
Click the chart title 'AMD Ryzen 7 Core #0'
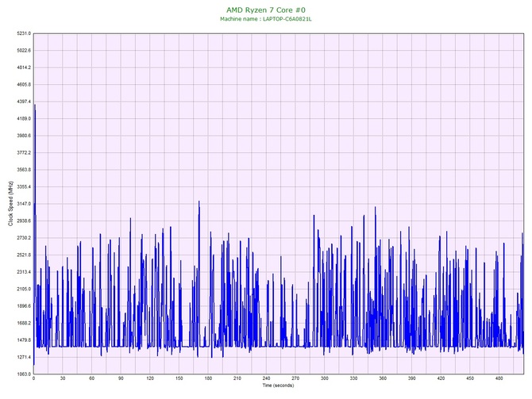pyautogui.click(x=266, y=10)
